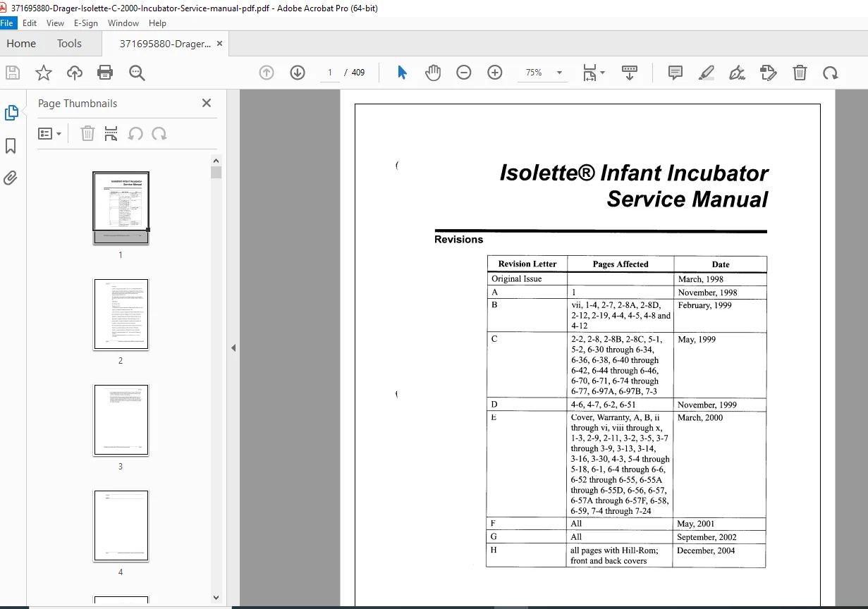Close the Page Thumbnails panel
868x609 pixels.
click(x=207, y=103)
